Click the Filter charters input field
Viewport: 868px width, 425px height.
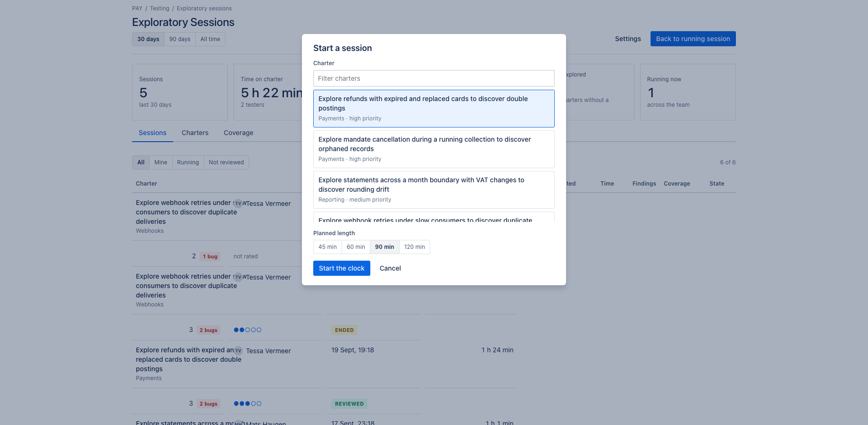click(434, 78)
